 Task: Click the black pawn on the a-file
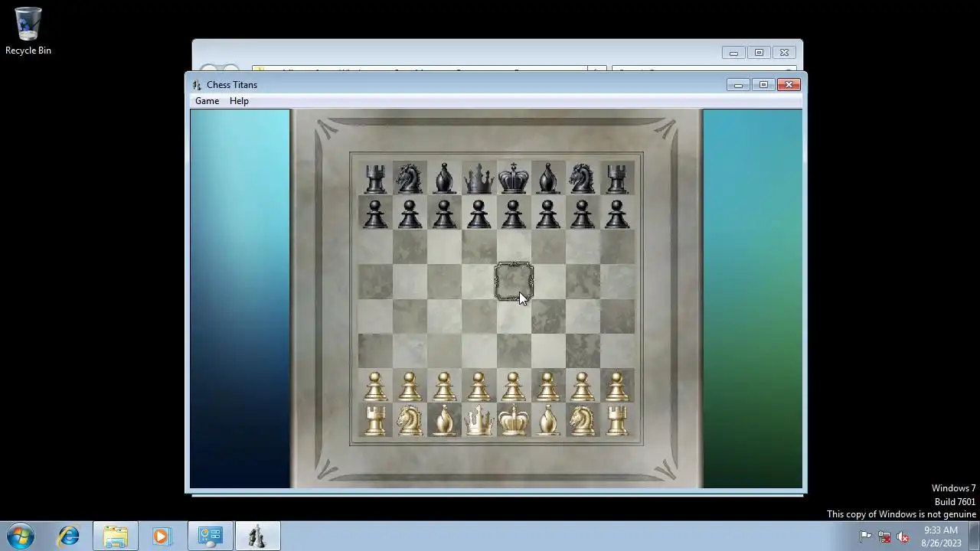point(375,214)
